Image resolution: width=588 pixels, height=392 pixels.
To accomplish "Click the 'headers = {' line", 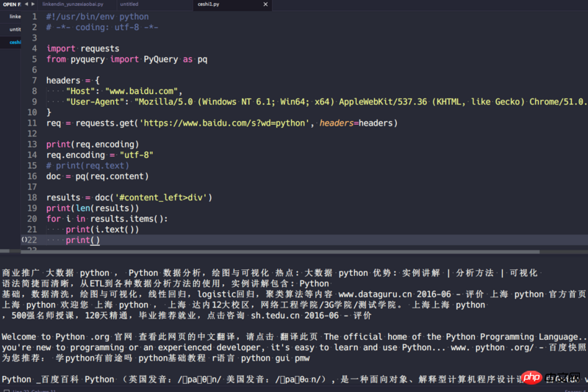I will point(73,81).
